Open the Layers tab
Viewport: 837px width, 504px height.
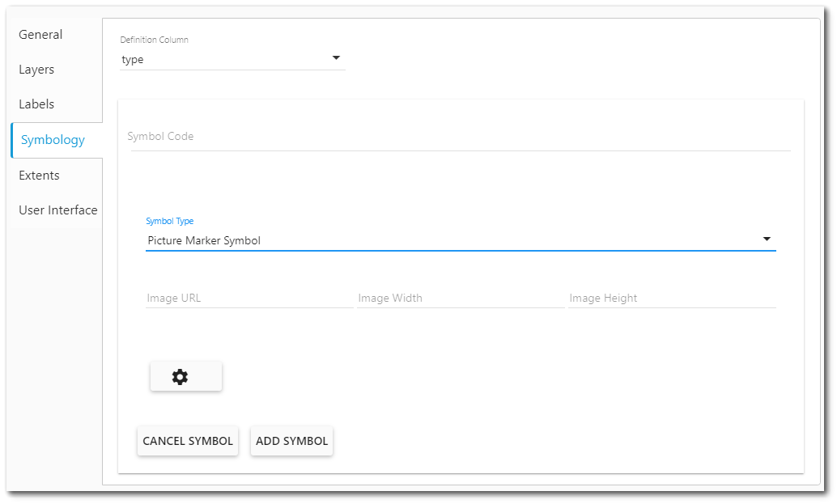point(36,70)
